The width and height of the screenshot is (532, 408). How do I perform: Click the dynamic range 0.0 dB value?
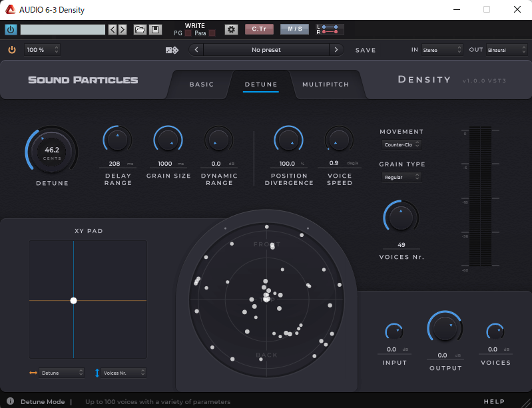coord(216,164)
